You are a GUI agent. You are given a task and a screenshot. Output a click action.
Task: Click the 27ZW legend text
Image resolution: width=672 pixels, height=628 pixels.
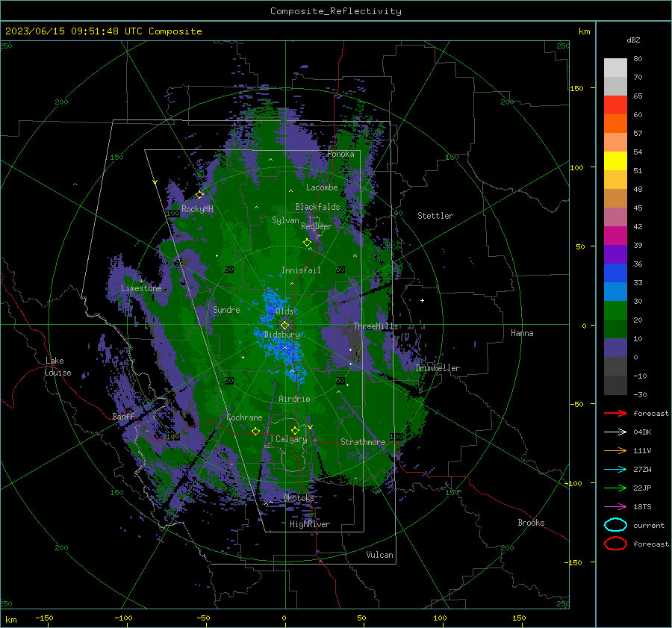pos(642,470)
